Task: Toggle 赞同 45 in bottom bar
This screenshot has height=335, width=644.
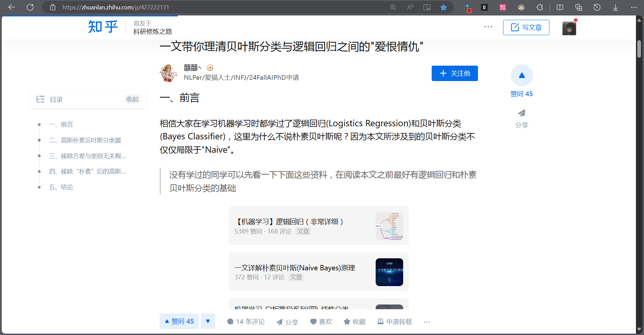Action: pos(179,321)
